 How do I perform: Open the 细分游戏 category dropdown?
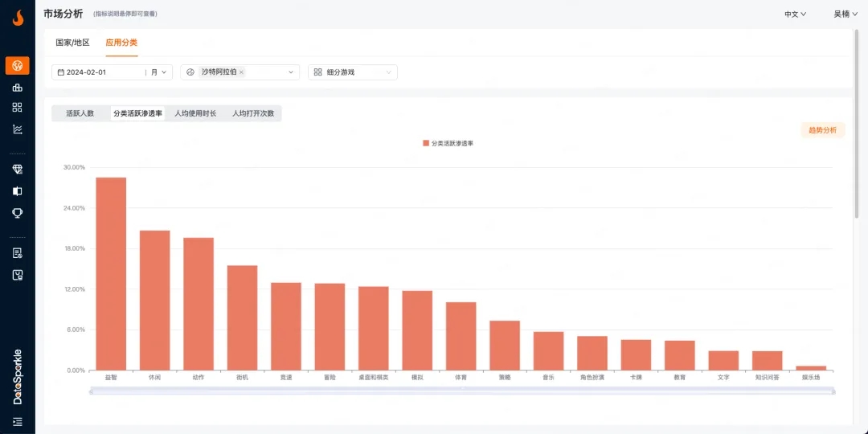(352, 72)
